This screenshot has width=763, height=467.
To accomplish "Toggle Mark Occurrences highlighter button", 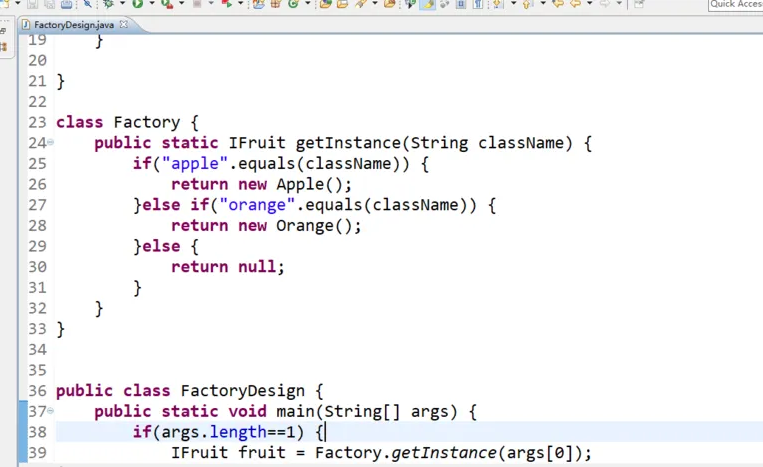I will pos(428,4).
